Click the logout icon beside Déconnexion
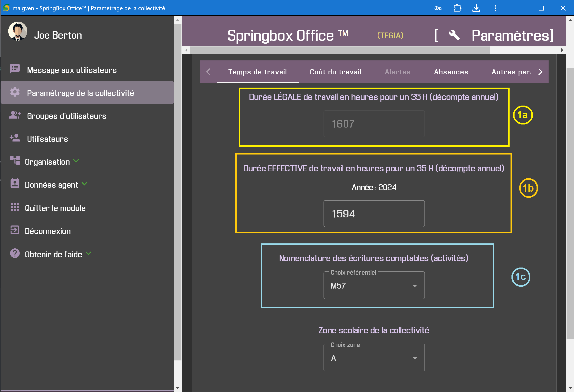 pos(15,230)
